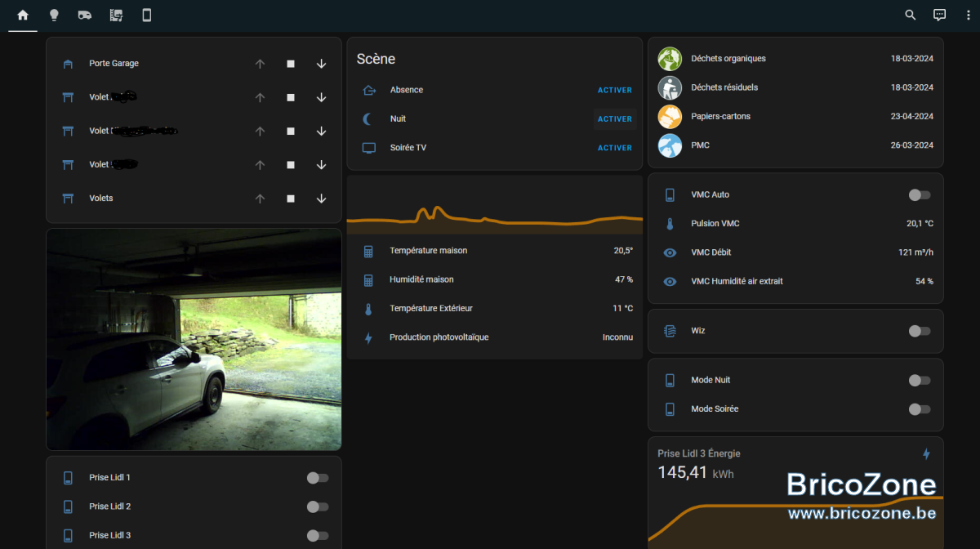Open the search magnifier icon
Image resolution: width=980 pixels, height=549 pixels.
[911, 15]
